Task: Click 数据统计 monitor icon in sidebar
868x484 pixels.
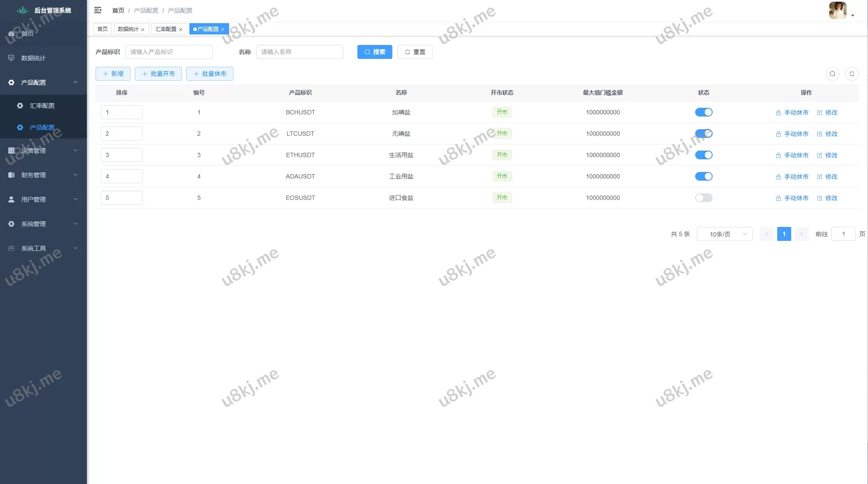Action: (x=11, y=58)
